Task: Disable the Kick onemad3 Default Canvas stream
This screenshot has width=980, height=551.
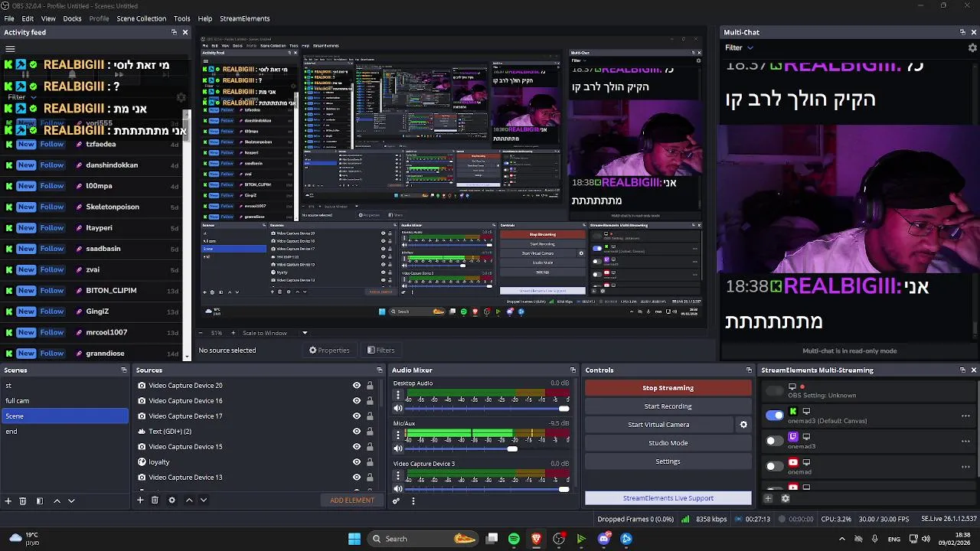Action: click(x=775, y=416)
